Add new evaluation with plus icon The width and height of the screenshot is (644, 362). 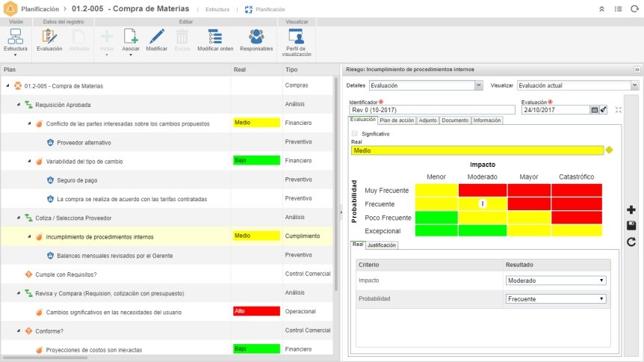click(x=631, y=209)
